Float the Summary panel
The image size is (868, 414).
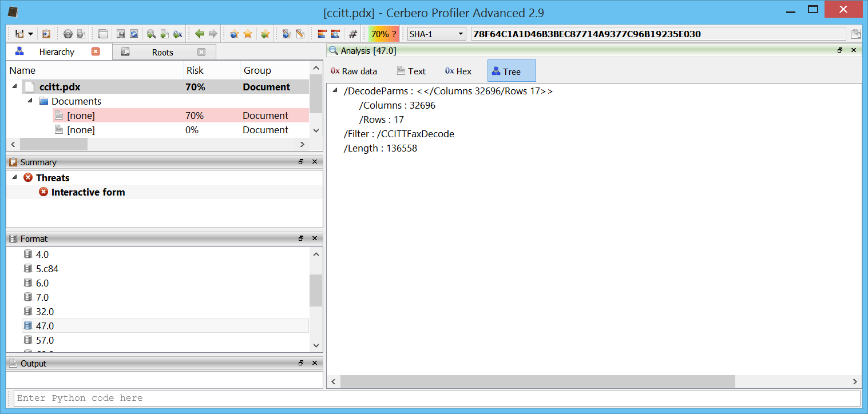pos(301,162)
